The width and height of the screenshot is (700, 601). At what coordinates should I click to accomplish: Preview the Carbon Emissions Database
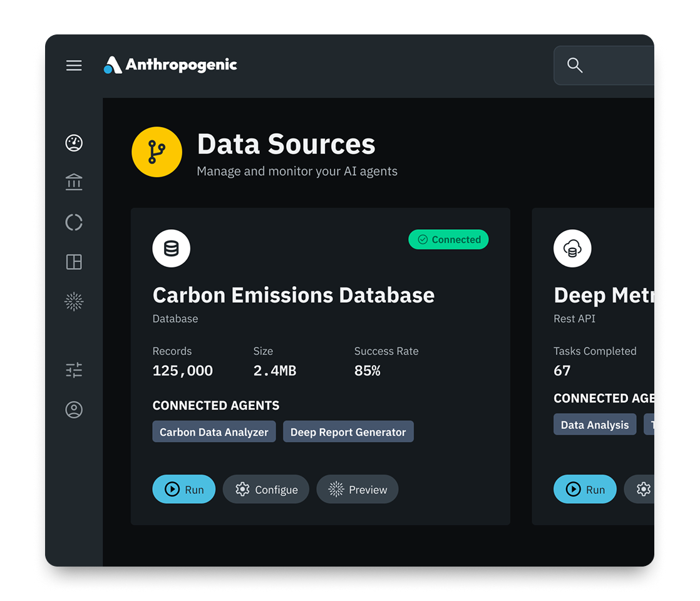[x=357, y=489]
